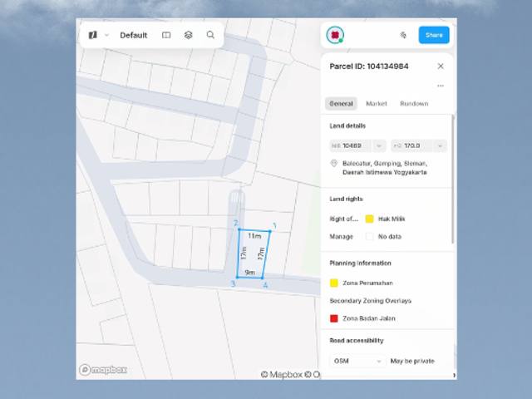Open the NIB 10469 dropdown
The width and height of the screenshot is (532, 399).
coord(357,146)
